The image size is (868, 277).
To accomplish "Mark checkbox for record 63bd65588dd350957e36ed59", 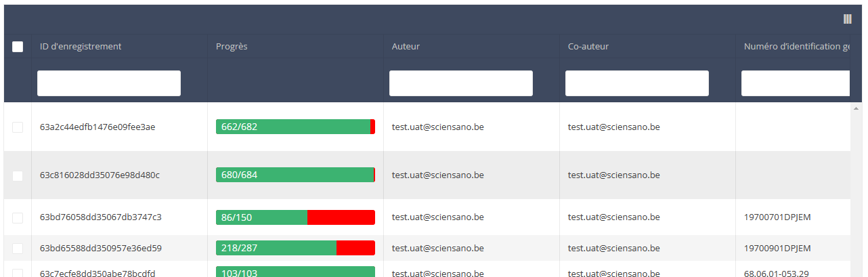I will (18, 248).
